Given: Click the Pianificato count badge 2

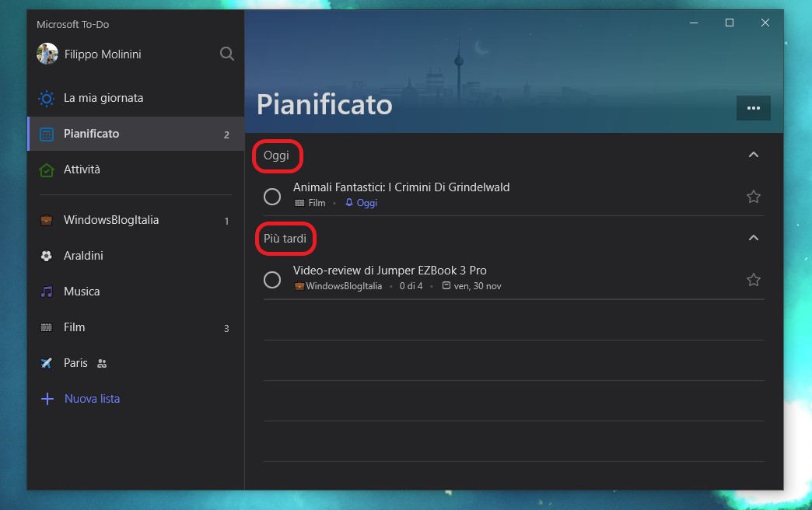Looking at the screenshot, I should pyautogui.click(x=226, y=134).
